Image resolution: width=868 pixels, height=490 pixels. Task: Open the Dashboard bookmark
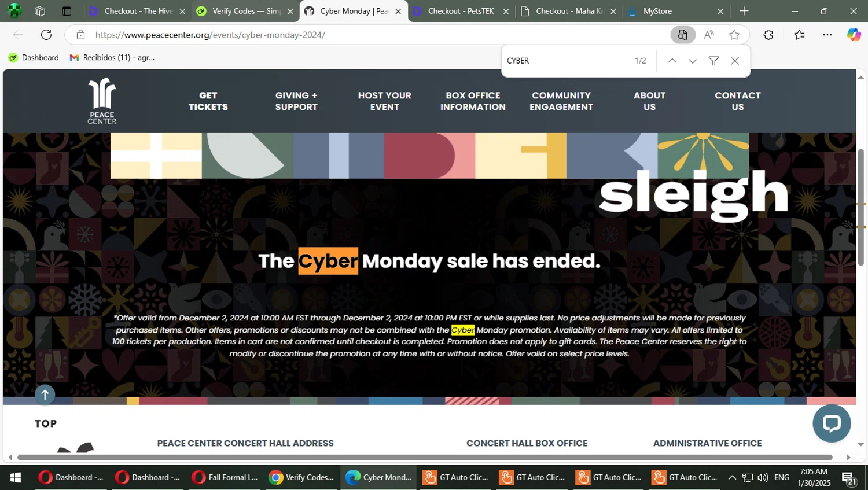tap(34, 57)
